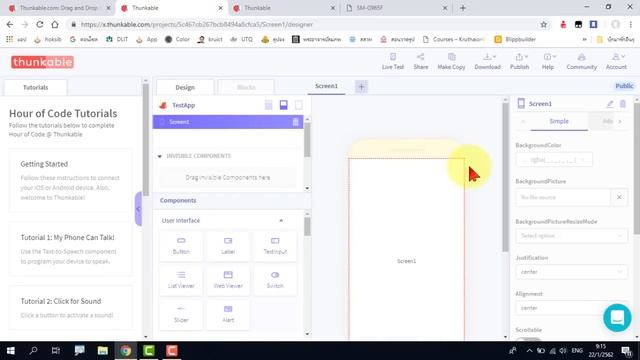Viewport: 640px width, 360px height.
Task: Open the Download menu
Action: pyautogui.click(x=487, y=61)
